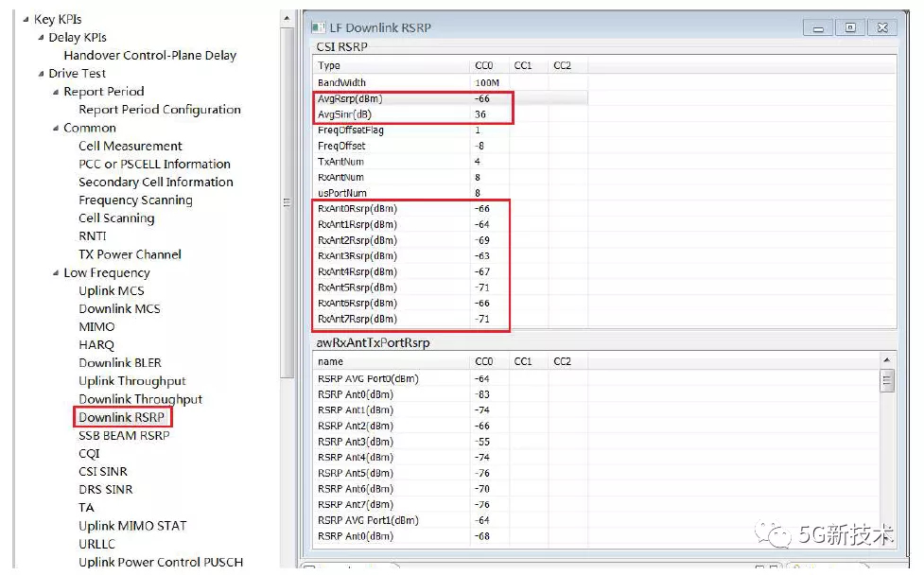924x575 pixels.
Task: Click the tree panel scrollbar thumb
Action: [287, 202]
